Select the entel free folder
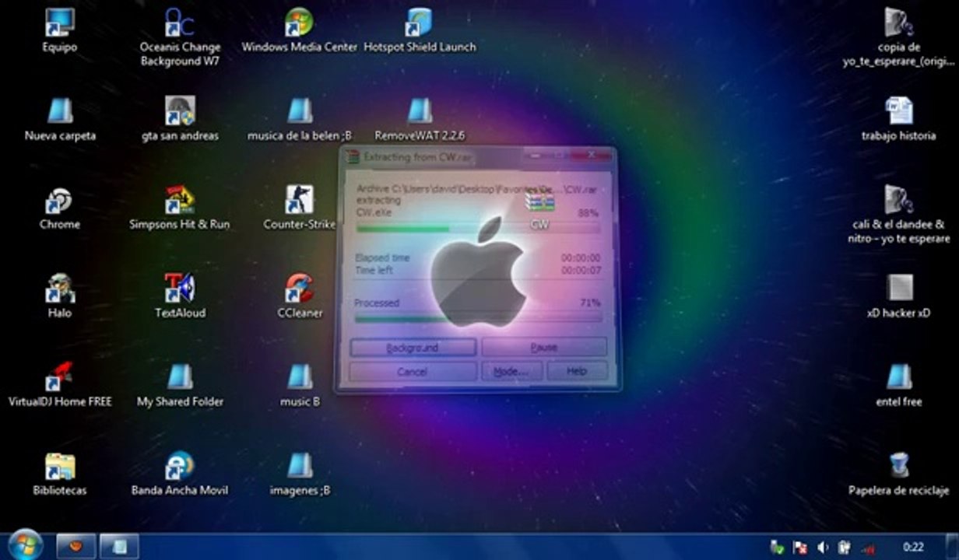 click(x=899, y=386)
